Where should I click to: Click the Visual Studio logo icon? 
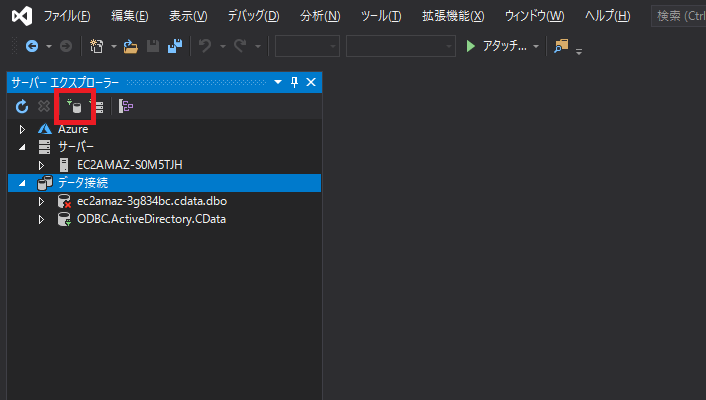pos(21,16)
